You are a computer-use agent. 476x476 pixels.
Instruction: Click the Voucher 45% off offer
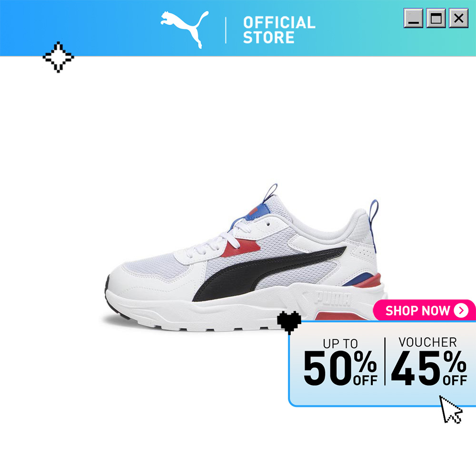point(429,361)
